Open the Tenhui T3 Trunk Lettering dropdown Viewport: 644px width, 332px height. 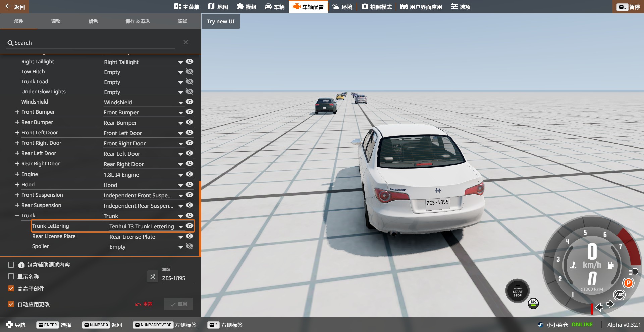pyautogui.click(x=147, y=226)
